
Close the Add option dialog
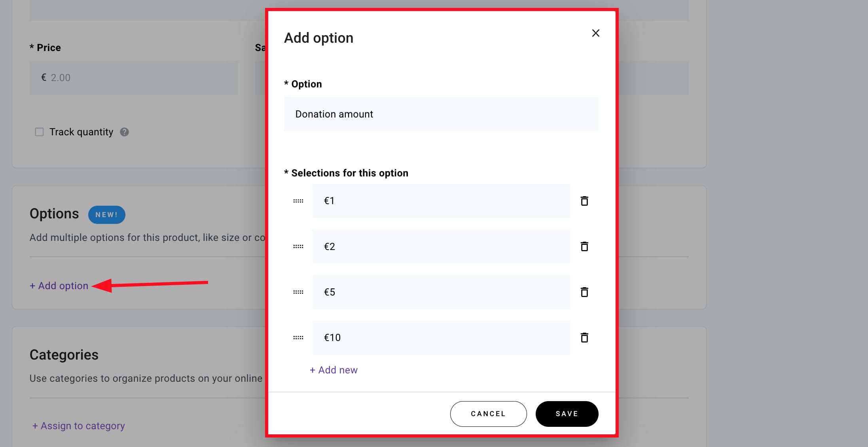tap(595, 33)
